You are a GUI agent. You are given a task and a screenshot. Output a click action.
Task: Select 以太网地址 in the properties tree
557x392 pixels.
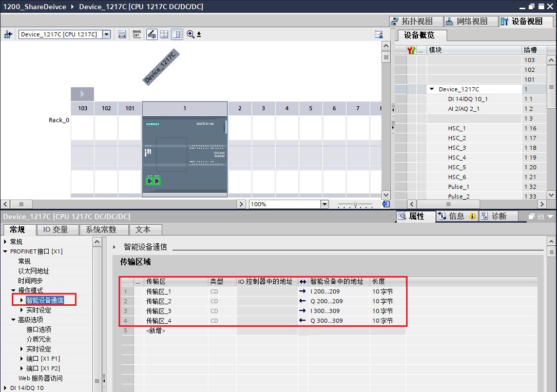(x=34, y=271)
